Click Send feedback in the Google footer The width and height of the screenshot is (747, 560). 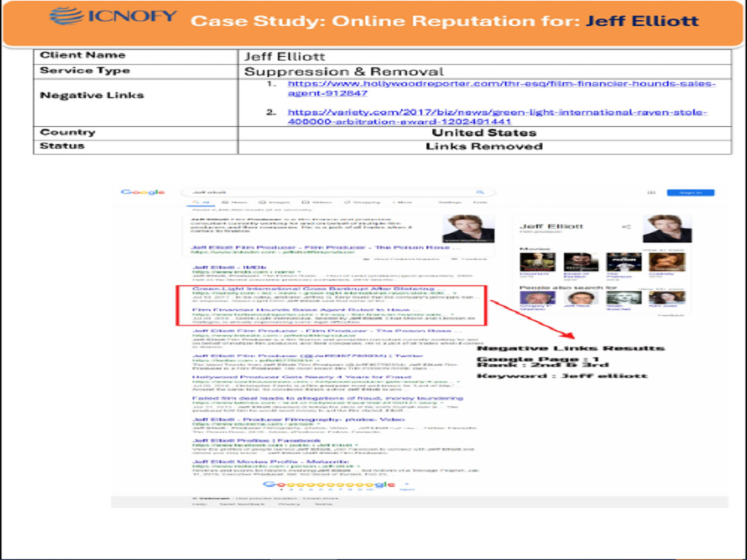tap(241, 504)
